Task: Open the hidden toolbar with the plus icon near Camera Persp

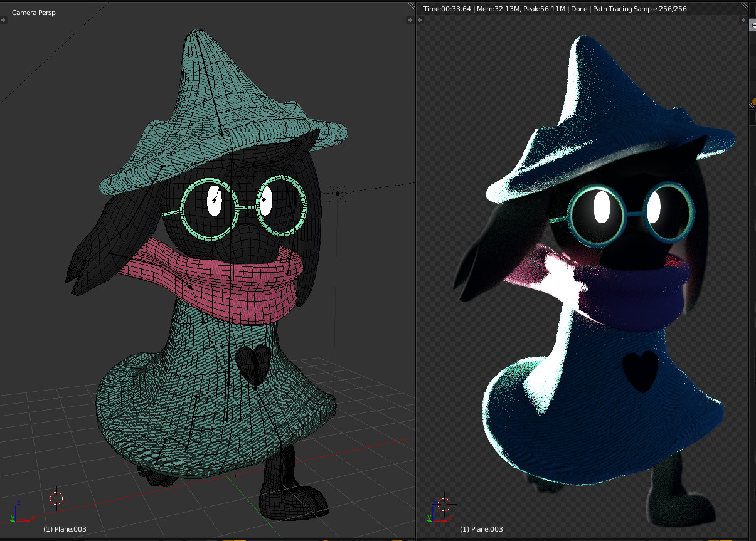Action: tap(3, 20)
